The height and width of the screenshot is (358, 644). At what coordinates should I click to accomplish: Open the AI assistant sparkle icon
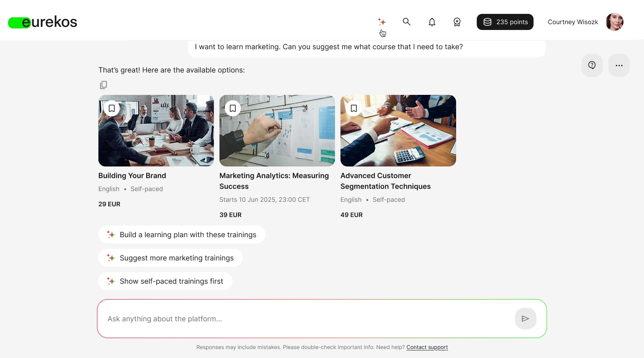(382, 21)
